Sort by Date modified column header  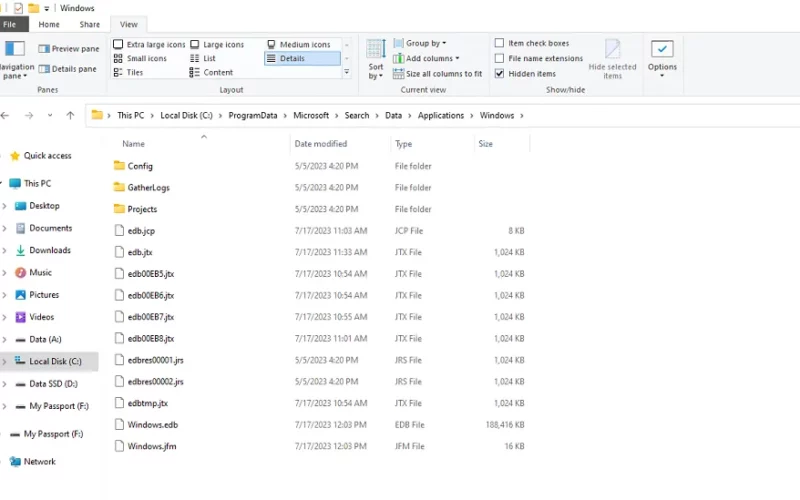(x=321, y=144)
